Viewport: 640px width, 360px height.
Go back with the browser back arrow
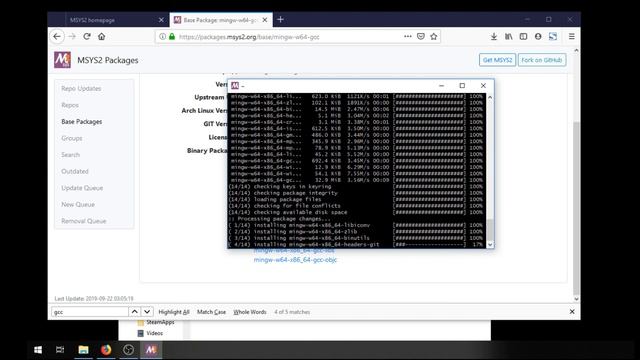pos(57,37)
